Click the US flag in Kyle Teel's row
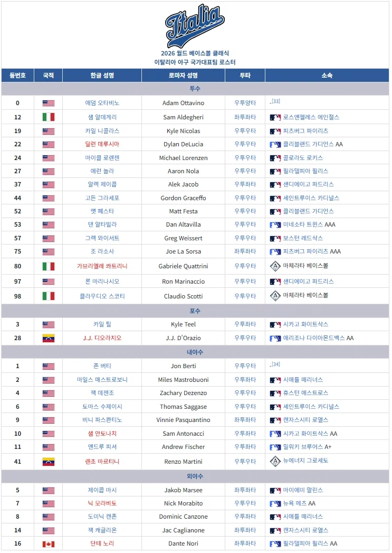The image size is (392, 553). (x=49, y=325)
